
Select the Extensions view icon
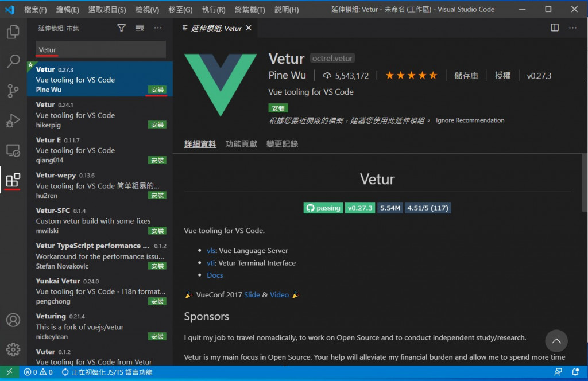(13, 181)
